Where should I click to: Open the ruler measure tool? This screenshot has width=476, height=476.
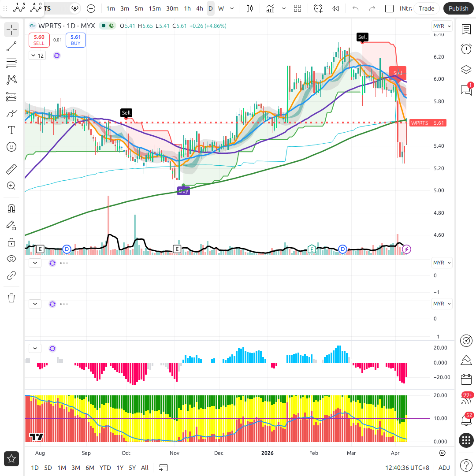coord(11,169)
